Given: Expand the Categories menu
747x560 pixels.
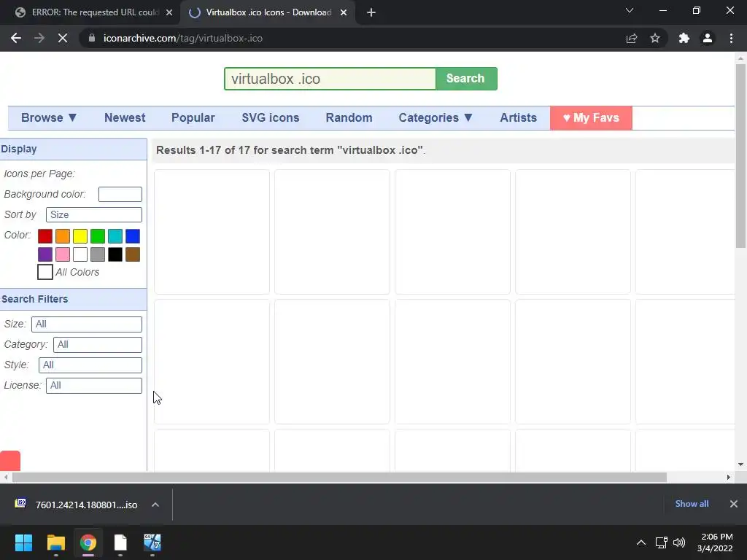Looking at the screenshot, I should pyautogui.click(x=436, y=117).
